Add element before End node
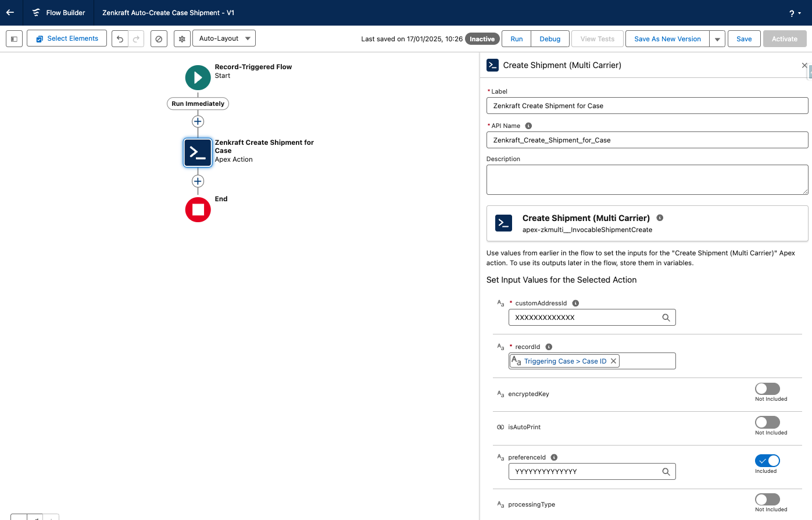This screenshot has width=812, height=520. point(198,181)
